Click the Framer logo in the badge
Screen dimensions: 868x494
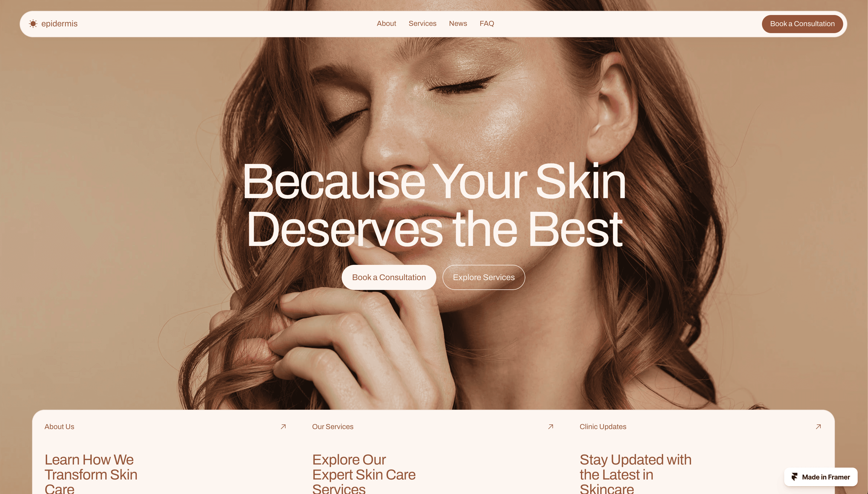pyautogui.click(x=794, y=477)
